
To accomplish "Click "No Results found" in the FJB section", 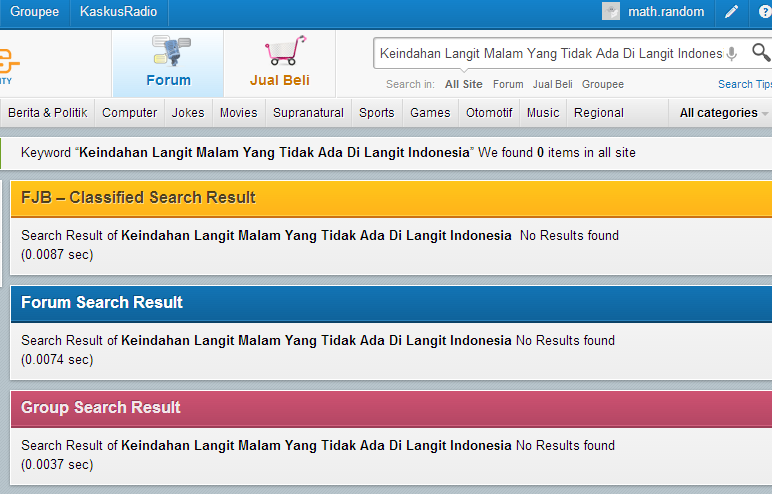I will (569, 235).
